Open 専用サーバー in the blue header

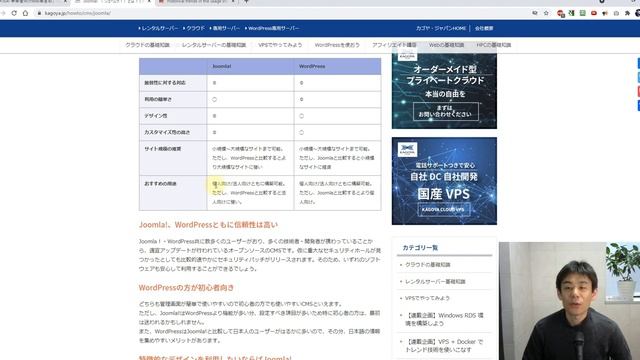click(x=225, y=28)
